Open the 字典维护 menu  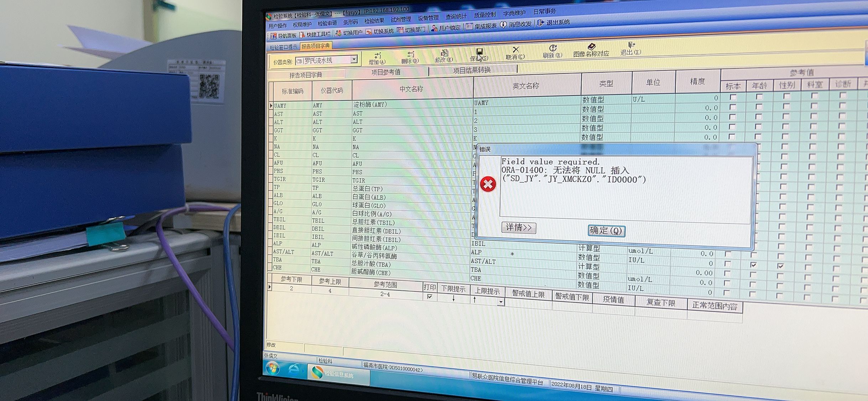click(514, 13)
